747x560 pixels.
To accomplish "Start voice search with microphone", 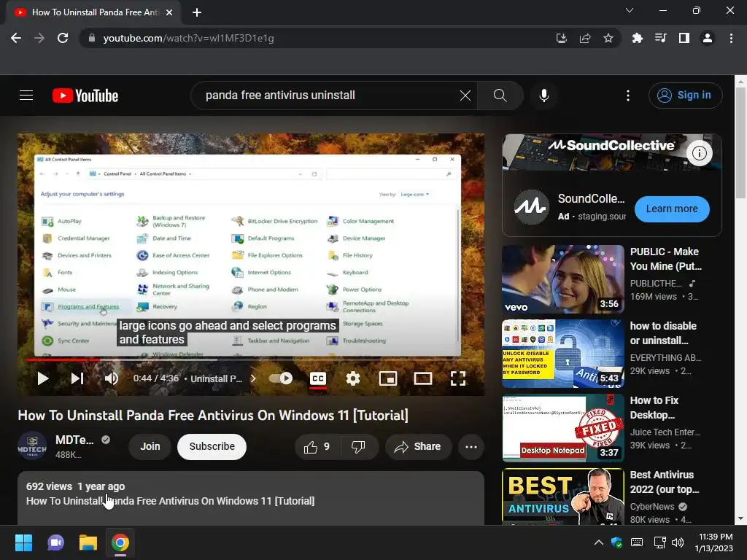I will click(x=544, y=96).
